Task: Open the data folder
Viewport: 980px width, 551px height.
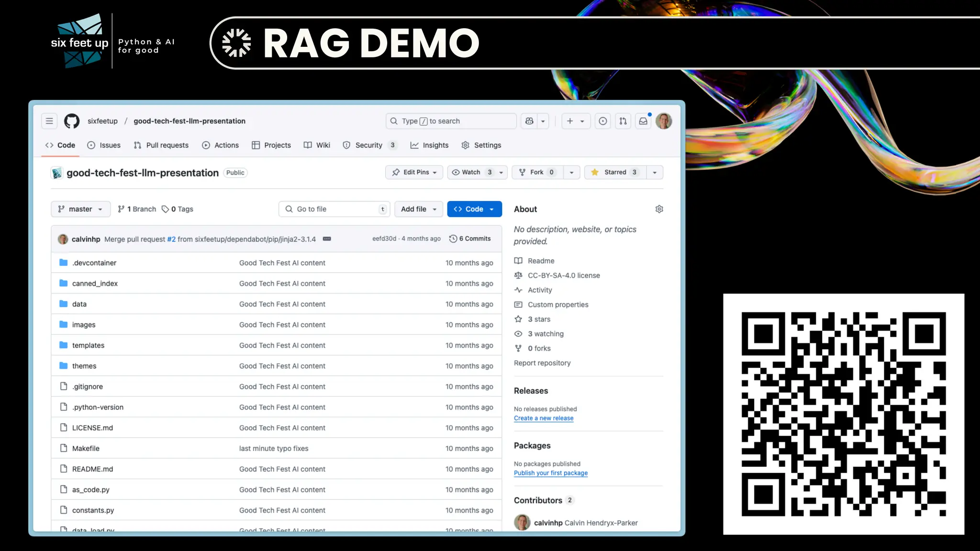Action: click(x=79, y=304)
